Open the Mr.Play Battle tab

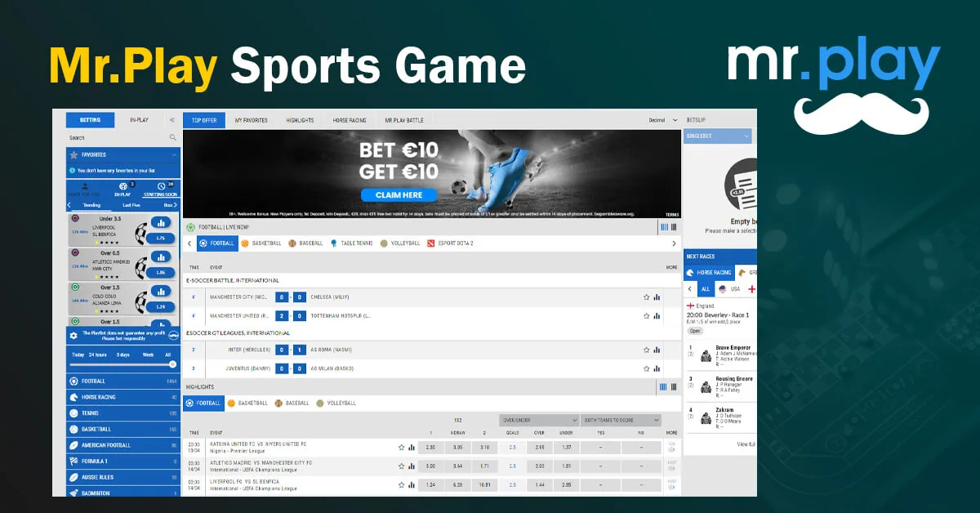(404, 120)
